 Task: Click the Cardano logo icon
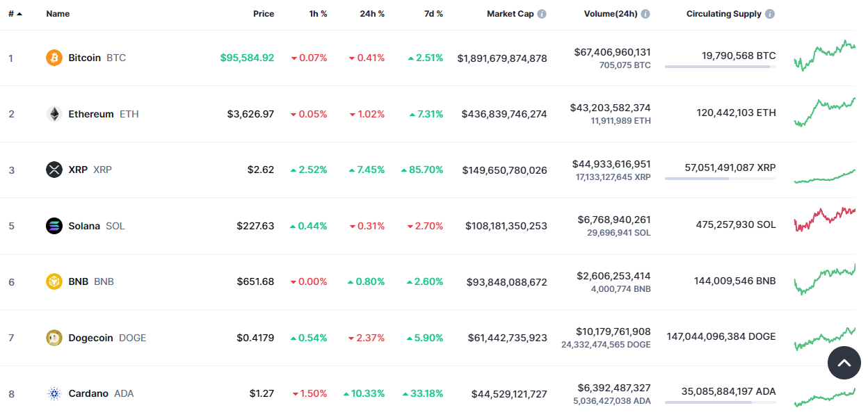click(54, 393)
